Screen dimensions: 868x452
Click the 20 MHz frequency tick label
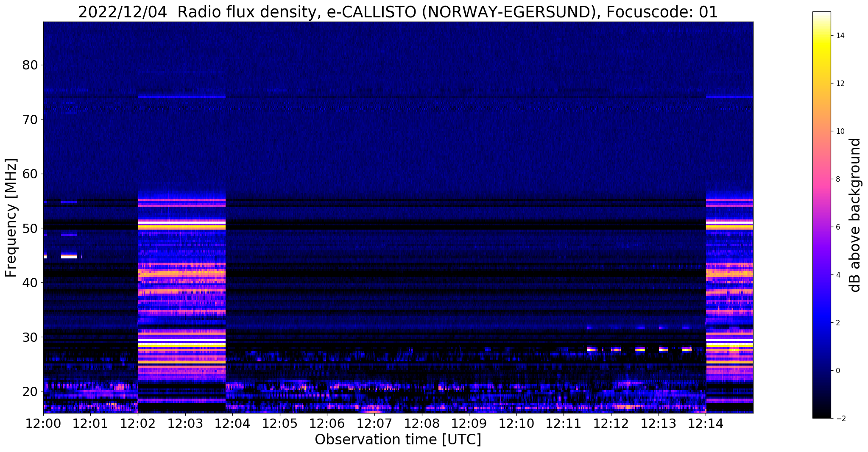(30, 391)
